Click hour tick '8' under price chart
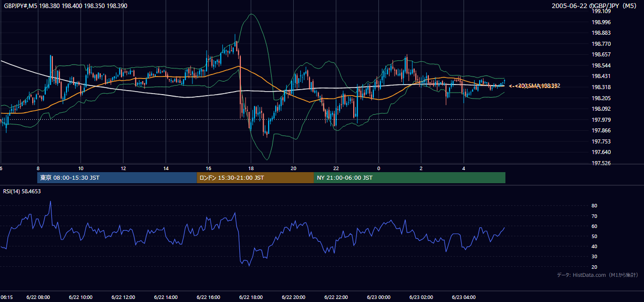 (38, 169)
